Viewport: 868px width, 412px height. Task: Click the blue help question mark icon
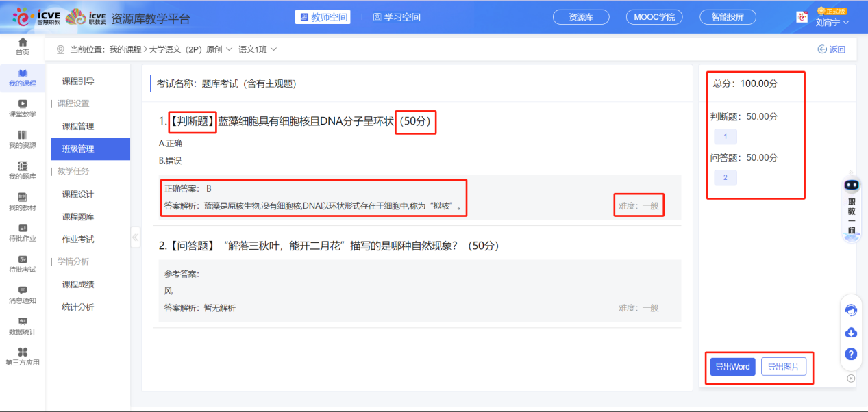coord(851,354)
